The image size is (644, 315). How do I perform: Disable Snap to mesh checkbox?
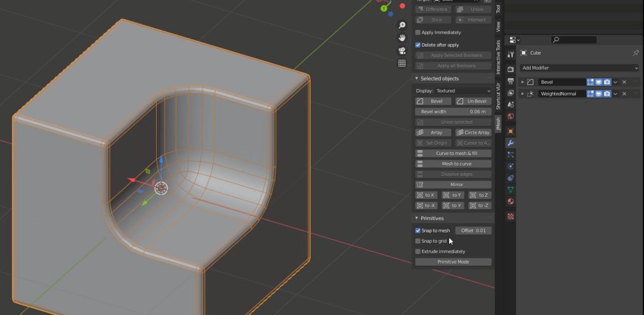pyautogui.click(x=418, y=231)
